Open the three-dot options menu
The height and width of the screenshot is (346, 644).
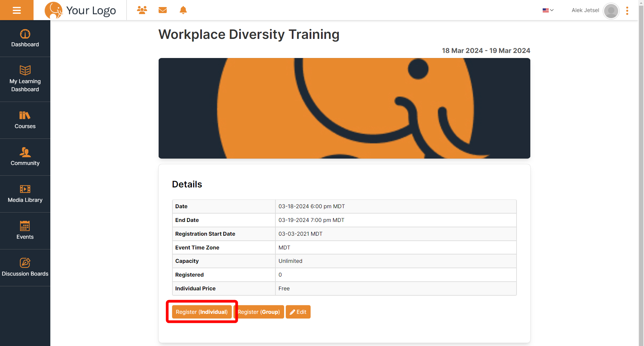[x=627, y=11]
